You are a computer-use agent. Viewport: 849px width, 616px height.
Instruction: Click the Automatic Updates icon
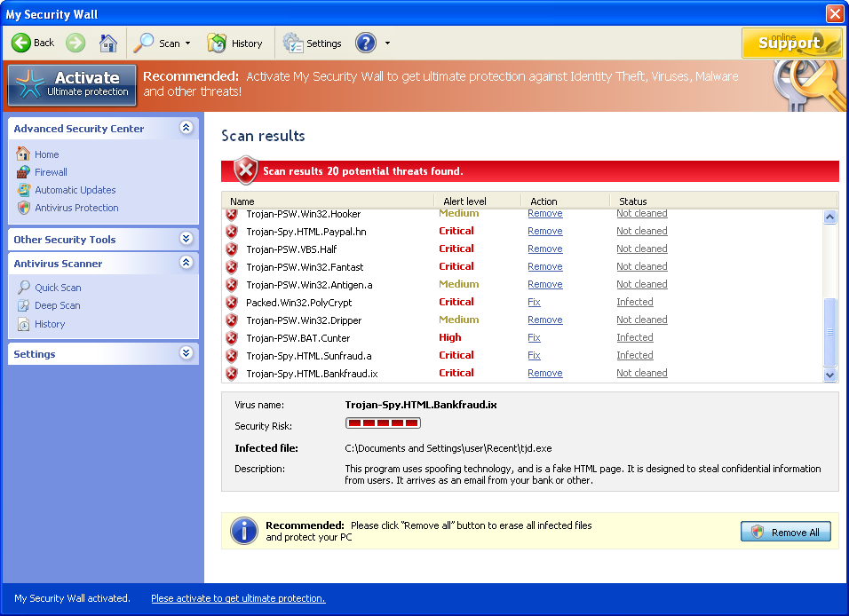point(23,190)
